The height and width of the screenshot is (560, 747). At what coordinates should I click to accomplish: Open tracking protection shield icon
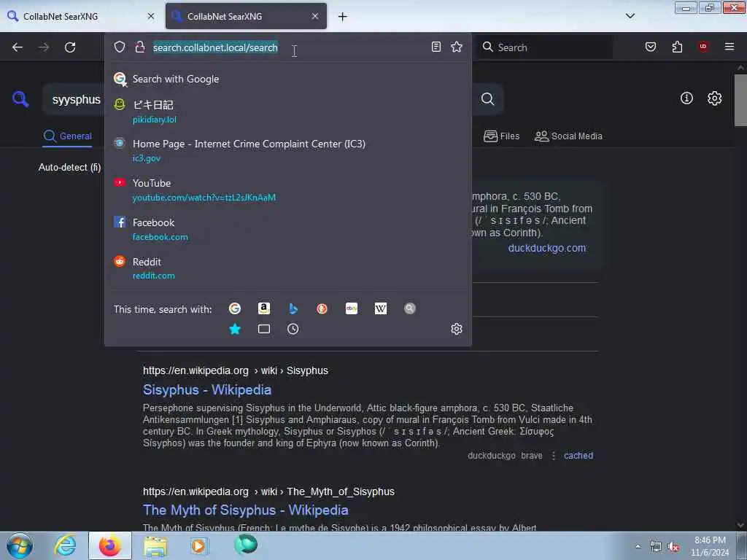pos(120,47)
